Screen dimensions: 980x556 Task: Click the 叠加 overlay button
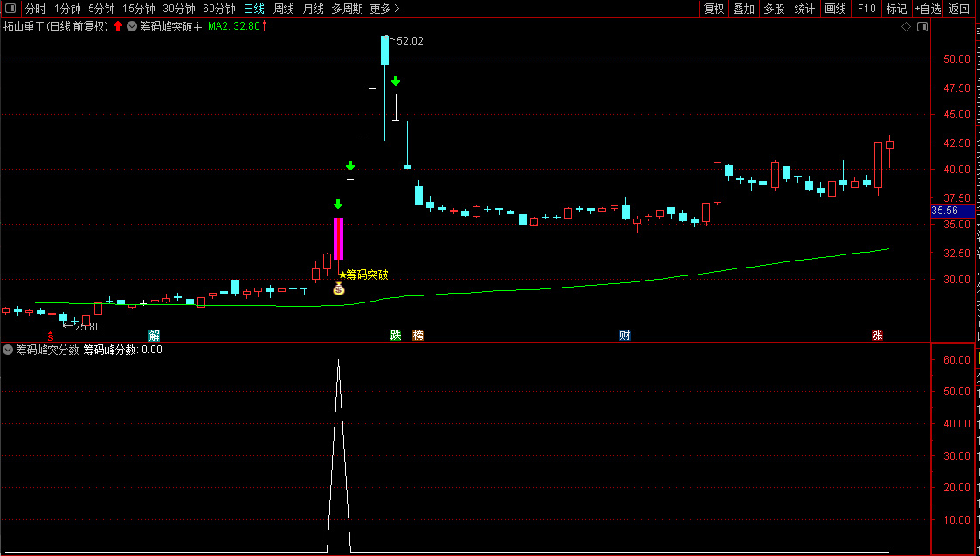tap(744, 9)
